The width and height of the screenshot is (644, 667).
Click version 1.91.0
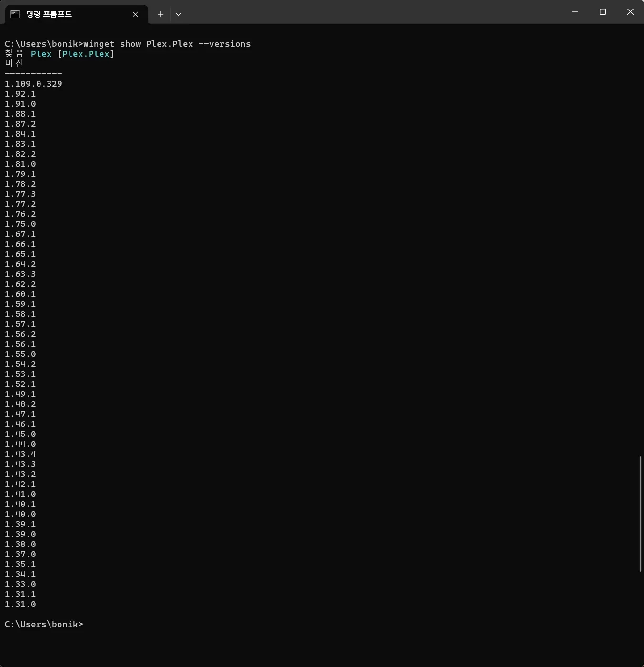coord(20,104)
